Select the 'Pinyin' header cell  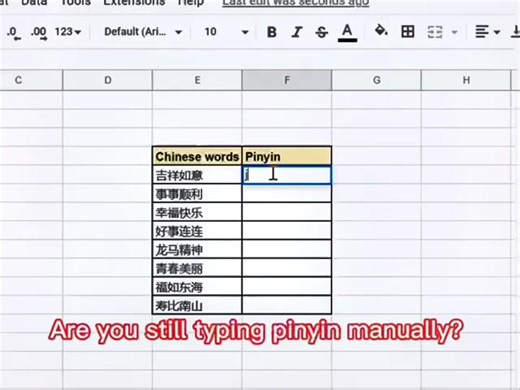pos(287,156)
